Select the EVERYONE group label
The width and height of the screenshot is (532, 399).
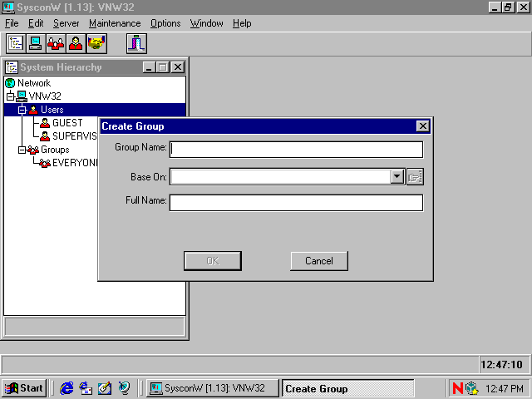pos(75,163)
